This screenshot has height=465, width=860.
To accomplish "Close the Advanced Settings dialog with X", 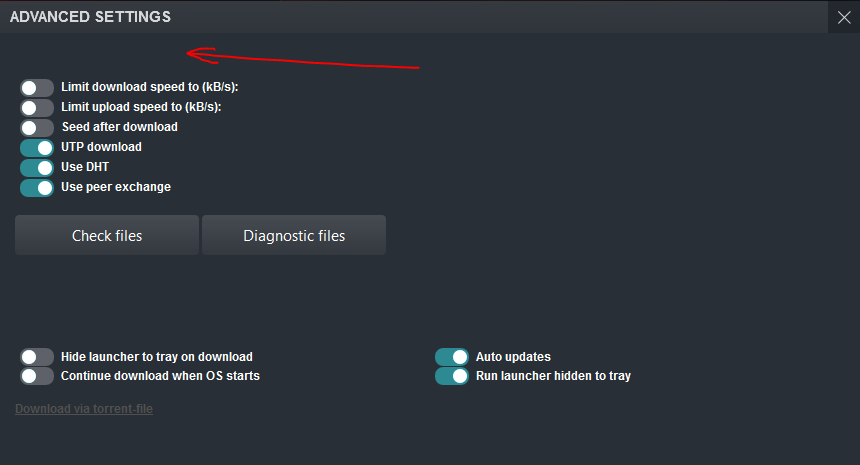I will click(x=844, y=18).
